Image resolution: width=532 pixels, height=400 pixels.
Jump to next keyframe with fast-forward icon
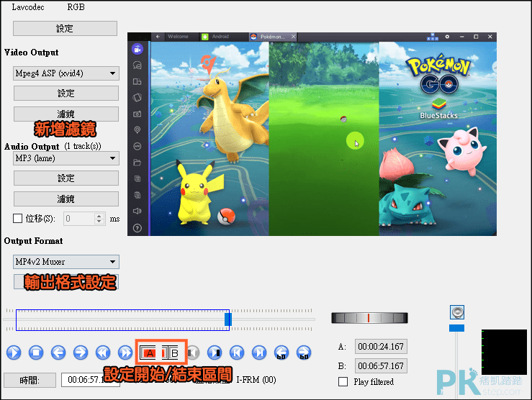click(x=125, y=353)
